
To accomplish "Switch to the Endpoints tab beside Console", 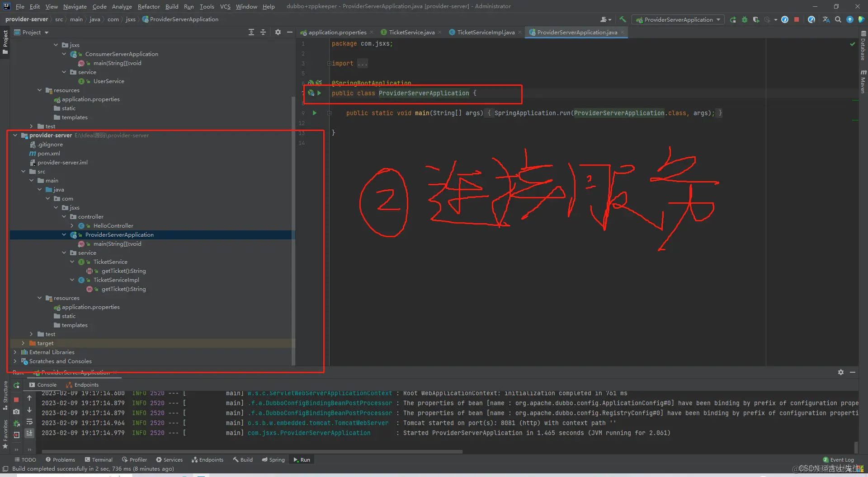I will point(82,385).
